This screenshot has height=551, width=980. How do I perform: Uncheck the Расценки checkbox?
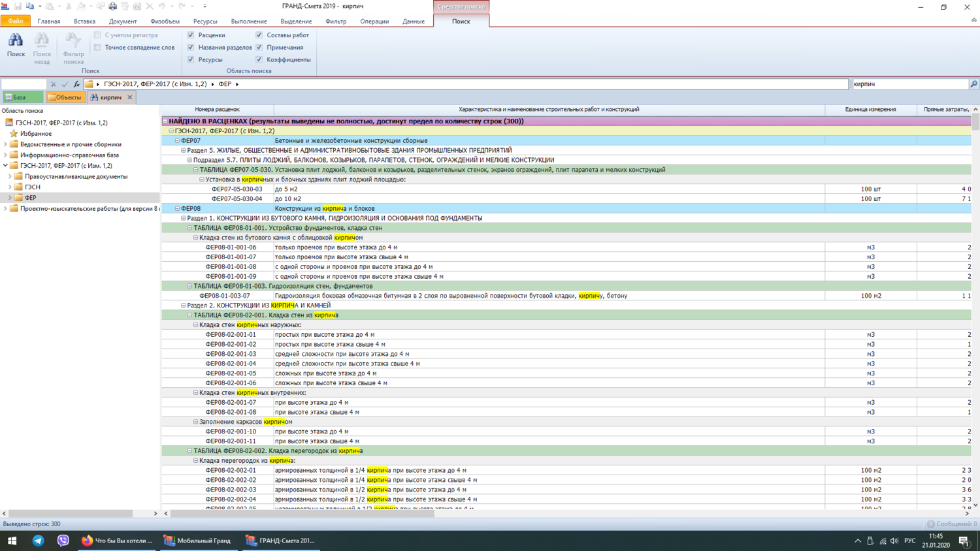[x=191, y=35]
